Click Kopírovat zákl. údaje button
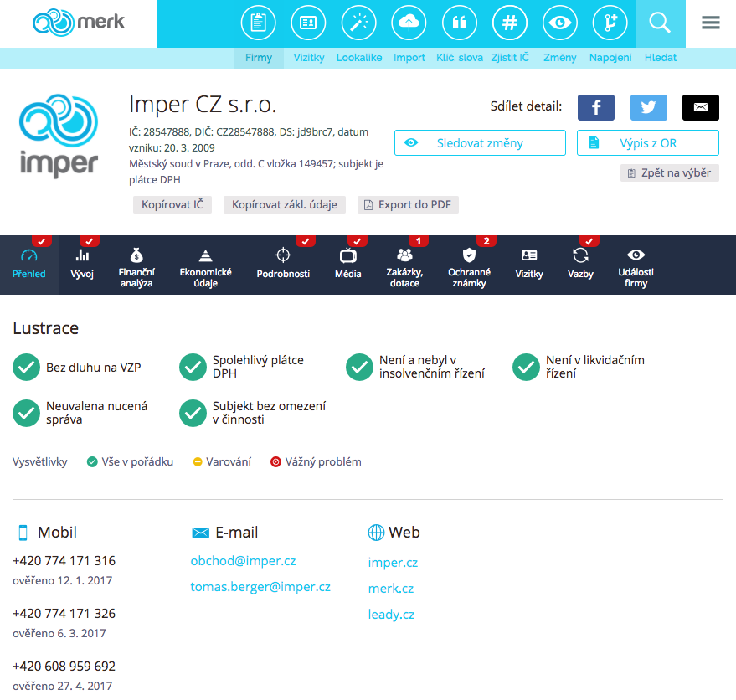Image resolution: width=736 pixels, height=700 pixels. [x=285, y=204]
